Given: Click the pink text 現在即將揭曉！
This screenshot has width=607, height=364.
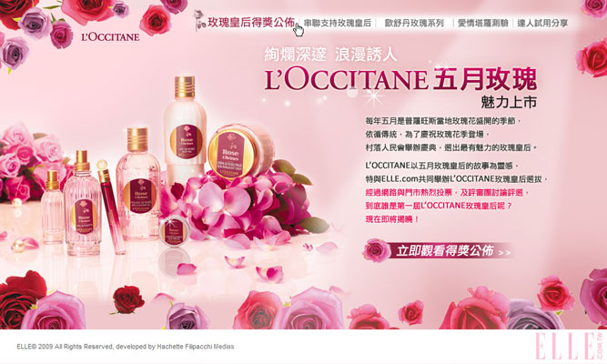Looking at the screenshot, I should (x=392, y=219).
